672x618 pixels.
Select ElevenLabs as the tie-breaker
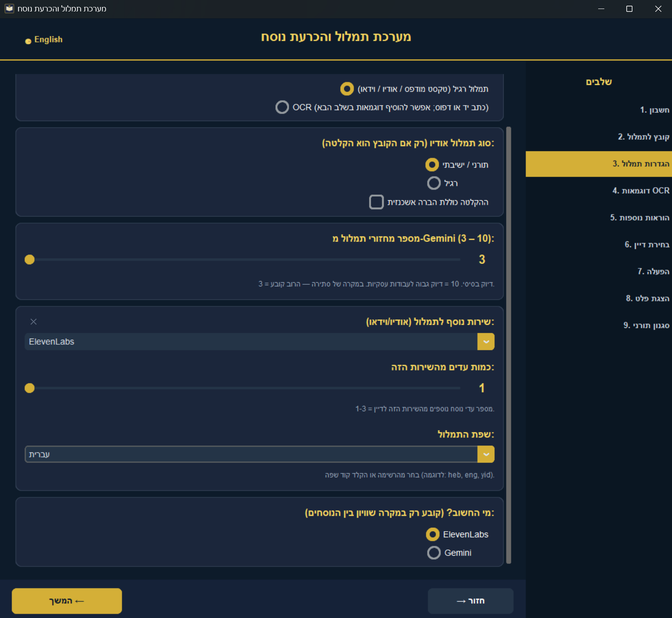[433, 534]
